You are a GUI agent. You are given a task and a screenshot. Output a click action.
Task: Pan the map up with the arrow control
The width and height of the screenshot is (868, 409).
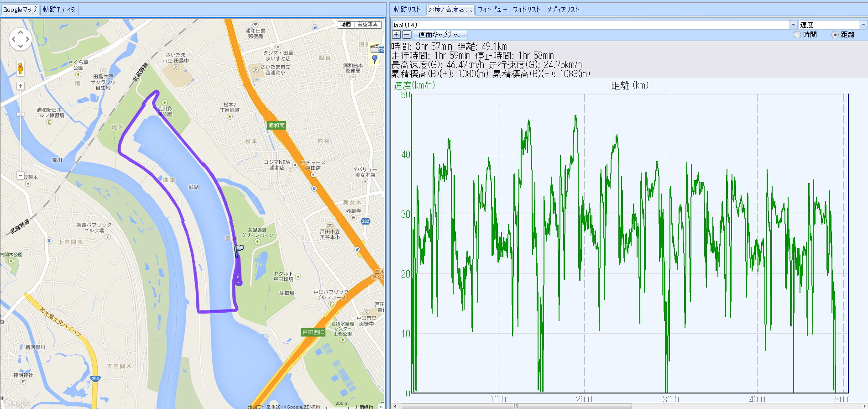click(x=21, y=32)
